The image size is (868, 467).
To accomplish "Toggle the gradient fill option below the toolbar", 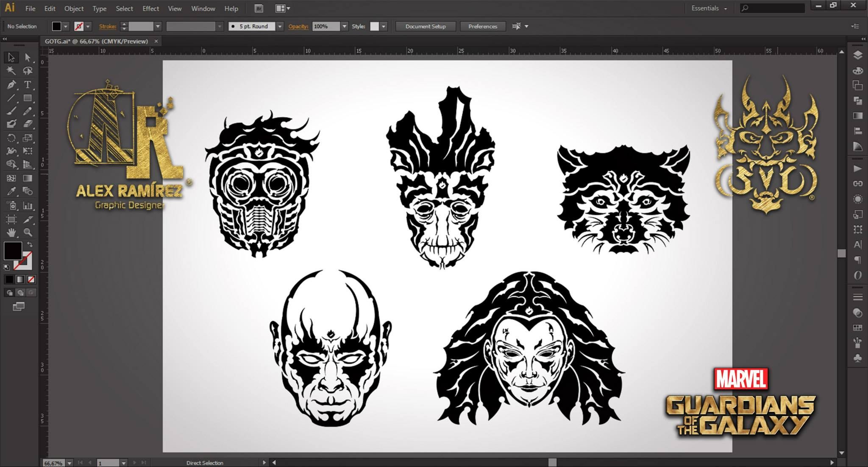I will point(20,279).
